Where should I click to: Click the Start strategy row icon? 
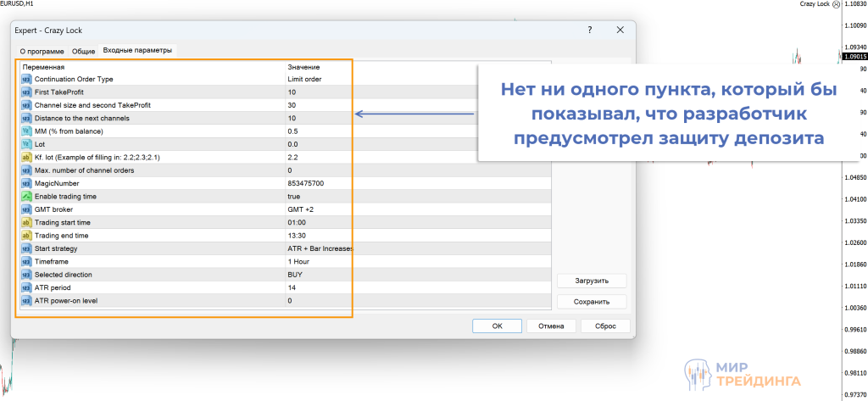(x=26, y=248)
